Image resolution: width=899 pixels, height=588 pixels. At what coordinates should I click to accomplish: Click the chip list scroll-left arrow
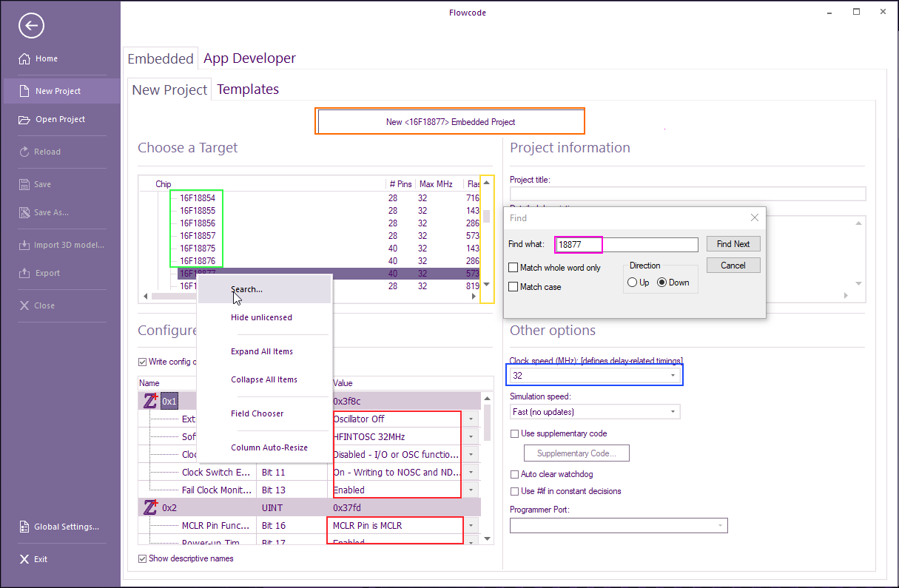pyautogui.click(x=145, y=296)
